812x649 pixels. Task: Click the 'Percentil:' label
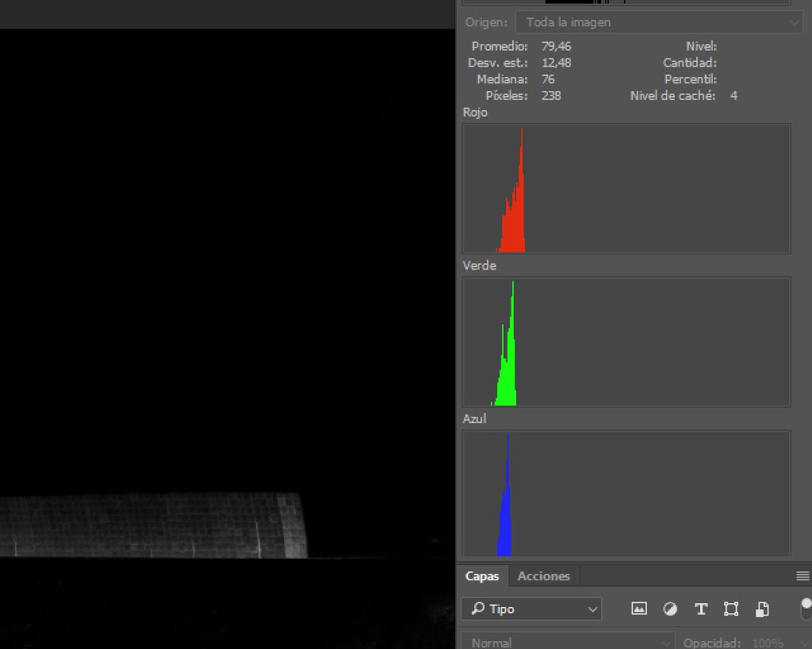(x=691, y=79)
